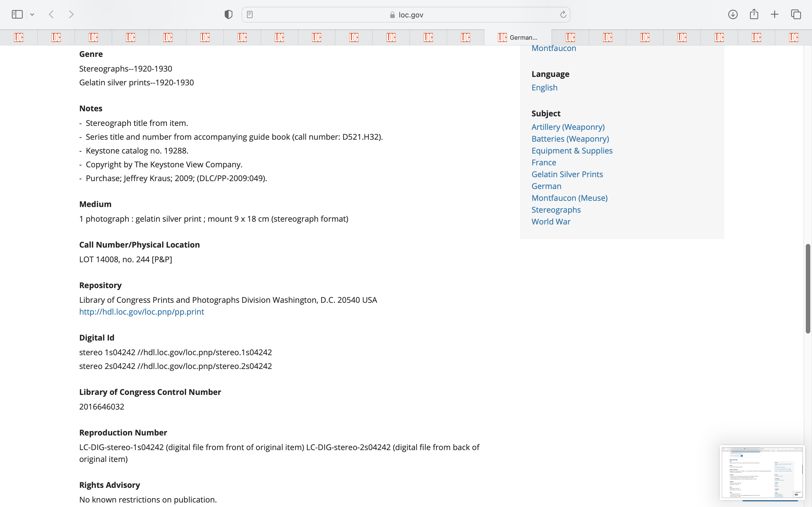Open the tab group dropdown chevron
812x507 pixels.
(32, 14)
